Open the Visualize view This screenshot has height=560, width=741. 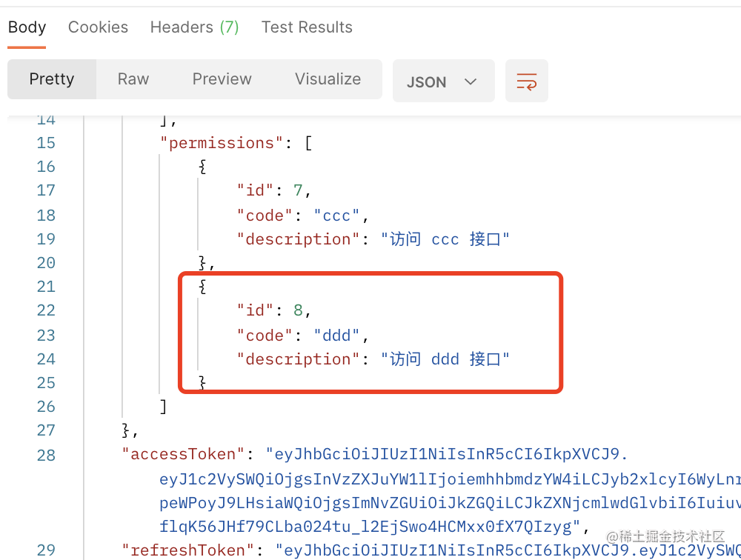(x=328, y=79)
